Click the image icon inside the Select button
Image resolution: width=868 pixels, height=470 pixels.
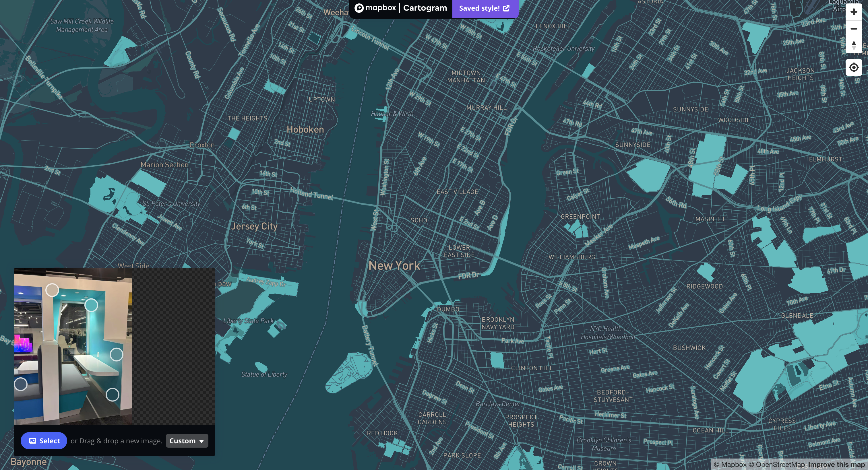pyautogui.click(x=33, y=440)
